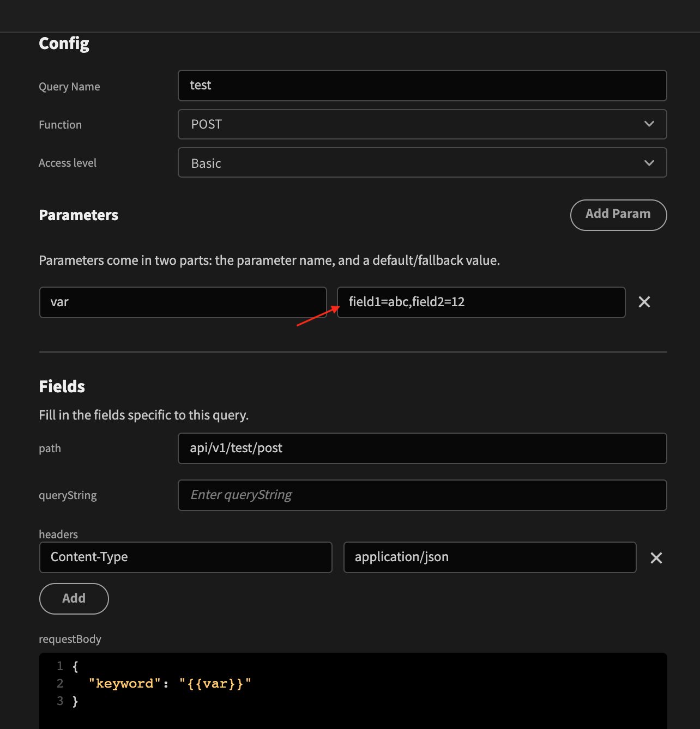The height and width of the screenshot is (729, 700).
Task: Remove the var parameter row
Action: [x=644, y=302]
